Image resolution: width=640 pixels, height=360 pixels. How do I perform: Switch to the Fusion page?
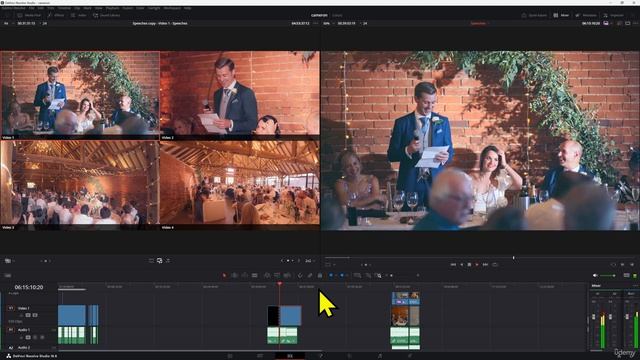click(320, 356)
